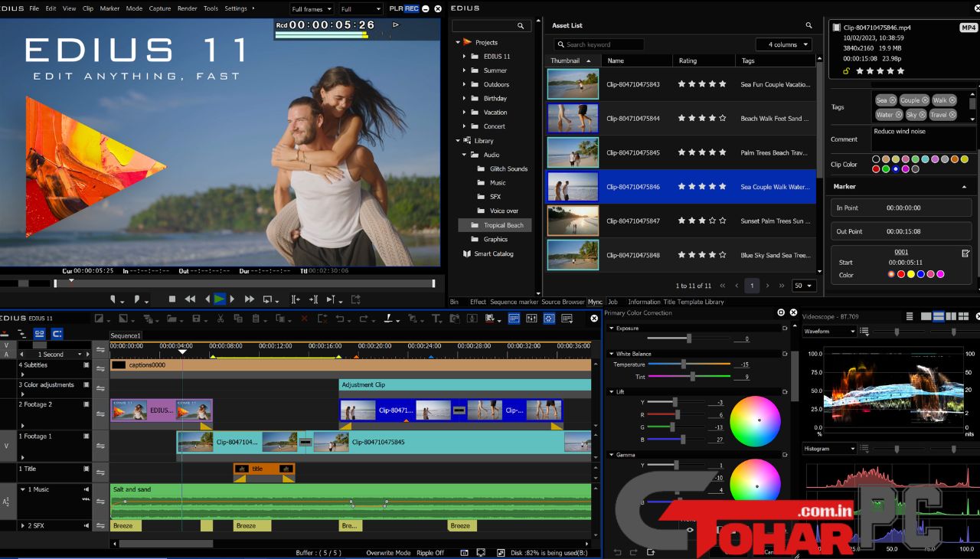The height and width of the screenshot is (559, 980).
Task: Click the Rating column header
Action: click(704, 60)
